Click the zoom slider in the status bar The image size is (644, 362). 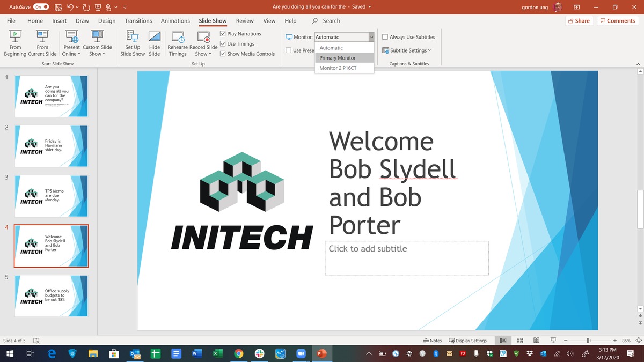(588, 341)
